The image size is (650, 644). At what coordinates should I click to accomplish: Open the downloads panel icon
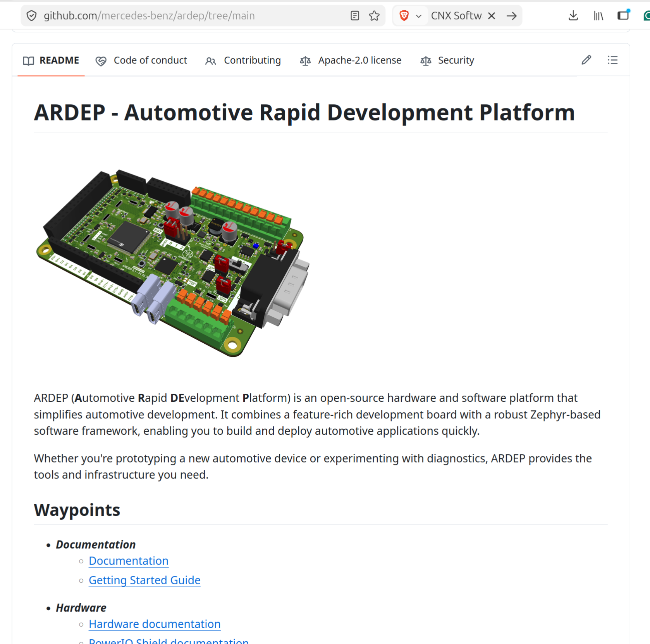[573, 16]
